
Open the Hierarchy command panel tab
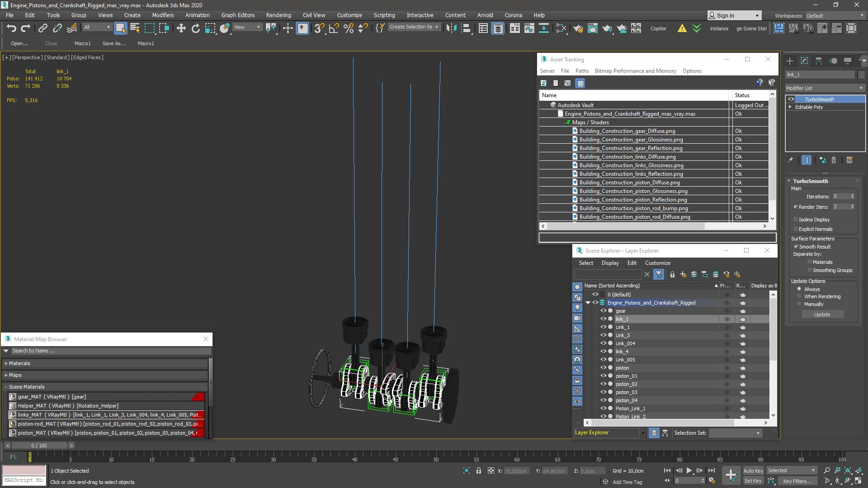point(819,61)
